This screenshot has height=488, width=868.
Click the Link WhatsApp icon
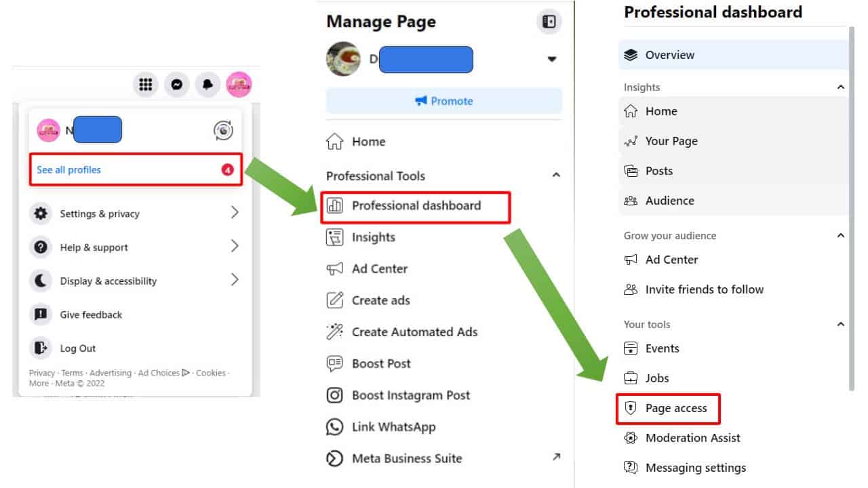click(x=335, y=427)
